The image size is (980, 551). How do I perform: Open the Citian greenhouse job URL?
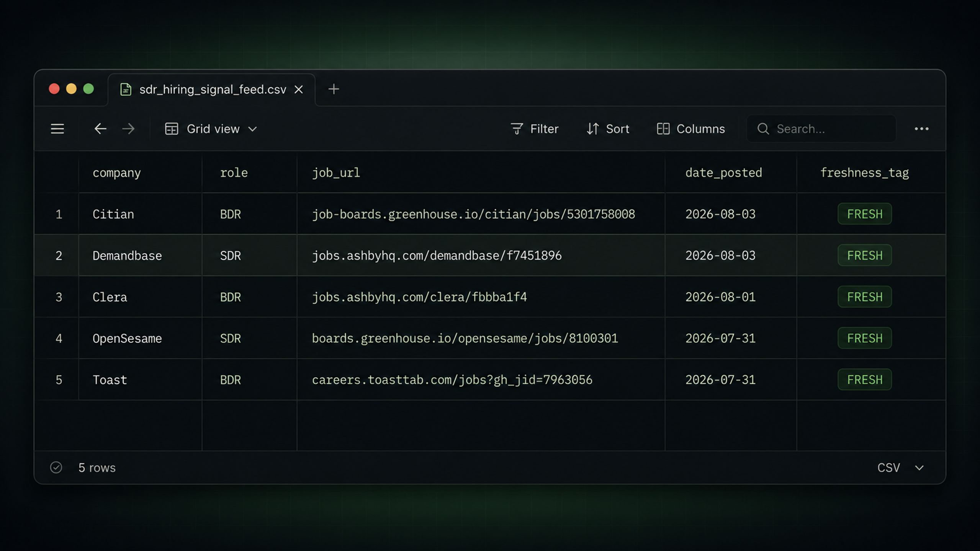pos(473,214)
